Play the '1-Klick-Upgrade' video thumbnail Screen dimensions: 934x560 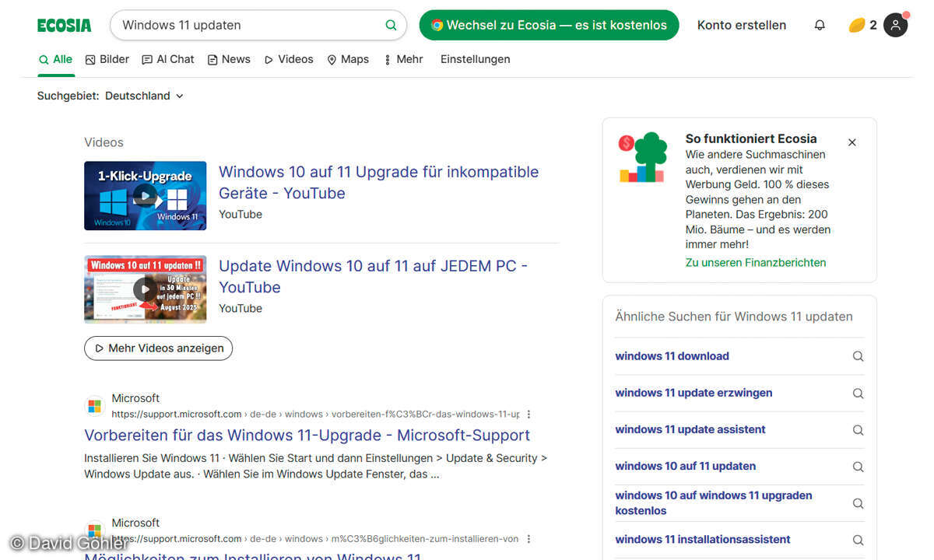pos(145,195)
